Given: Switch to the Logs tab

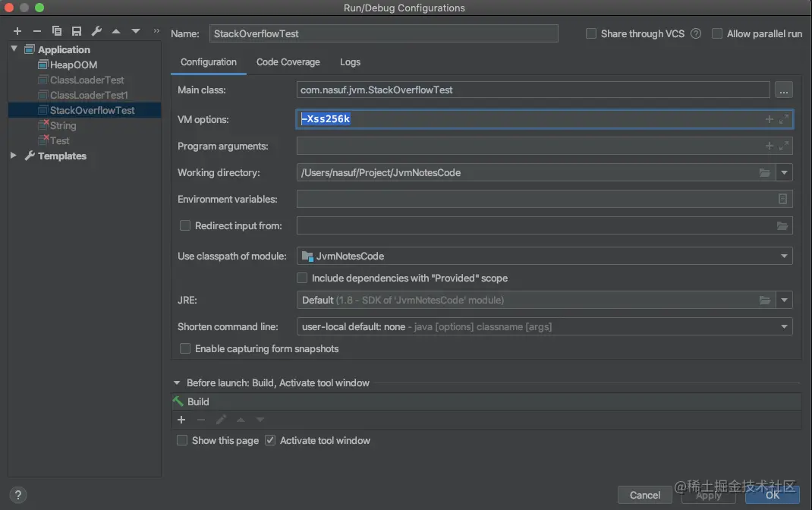Looking at the screenshot, I should coord(350,62).
